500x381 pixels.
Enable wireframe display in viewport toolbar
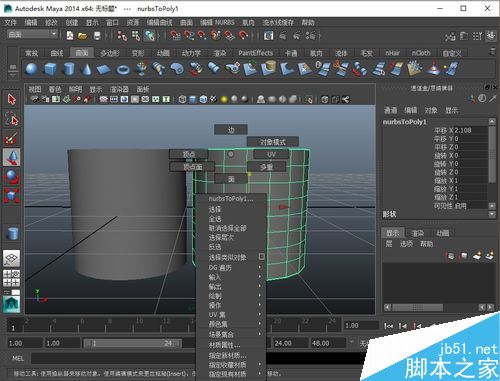click(x=182, y=99)
